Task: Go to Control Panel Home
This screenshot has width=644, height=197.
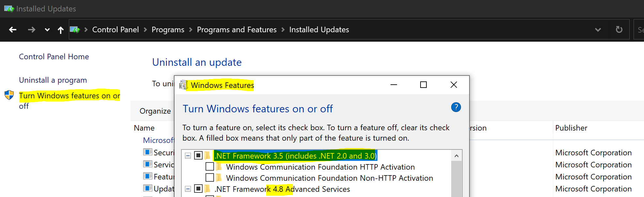Action: pos(54,57)
